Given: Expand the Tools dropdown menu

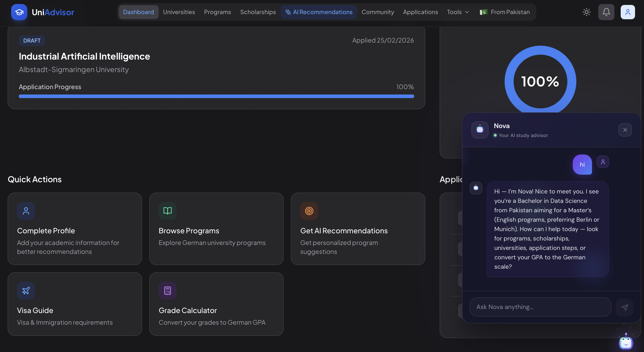Looking at the screenshot, I should [x=458, y=12].
